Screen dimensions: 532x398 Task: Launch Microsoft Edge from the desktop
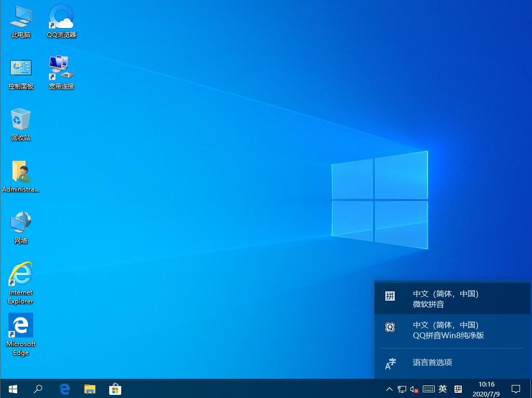(x=20, y=329)
